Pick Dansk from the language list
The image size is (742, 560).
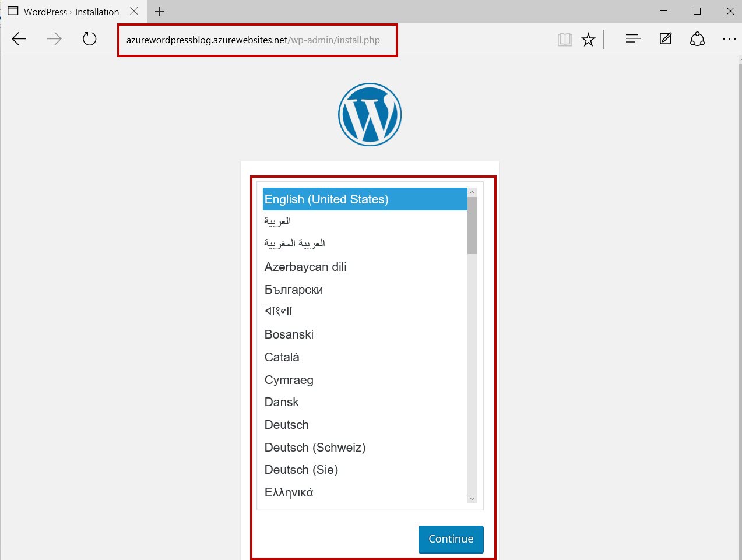pyautogui.click(x=365, y=402)
